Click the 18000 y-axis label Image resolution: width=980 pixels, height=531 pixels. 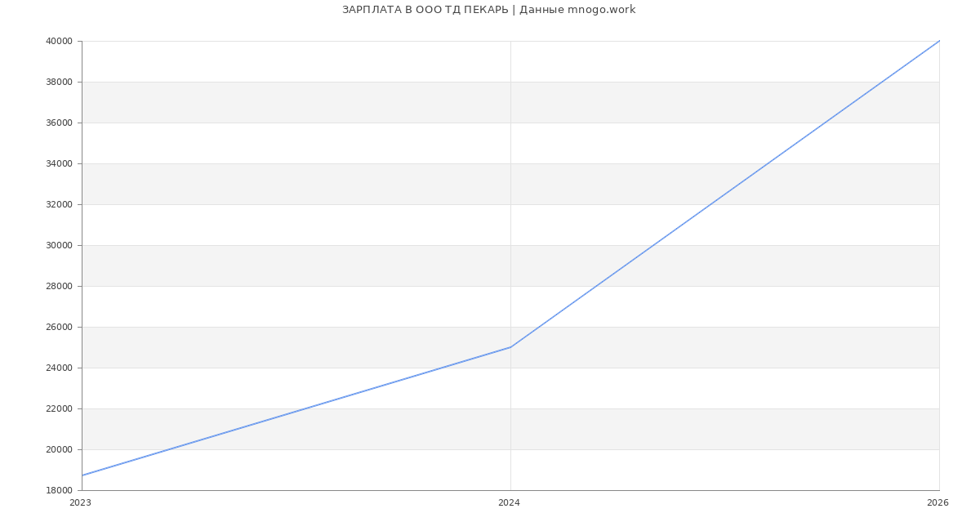[x=59, y=490]
